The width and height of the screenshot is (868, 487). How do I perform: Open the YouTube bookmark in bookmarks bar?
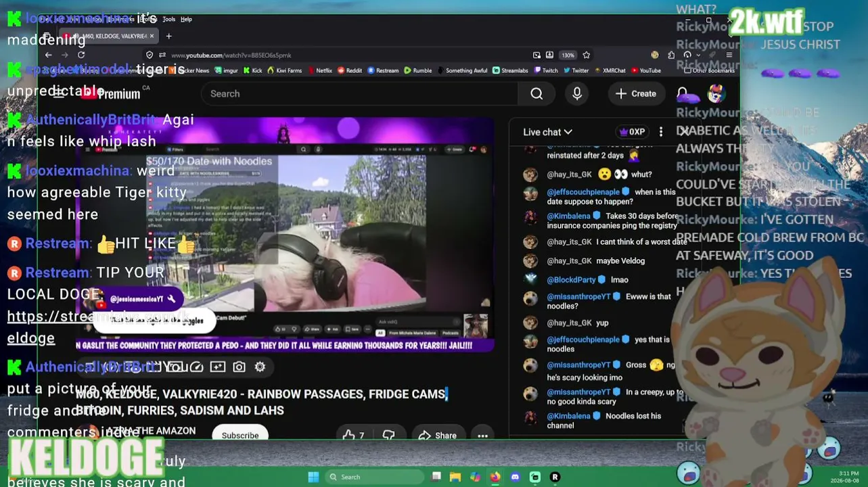(646, 70)
